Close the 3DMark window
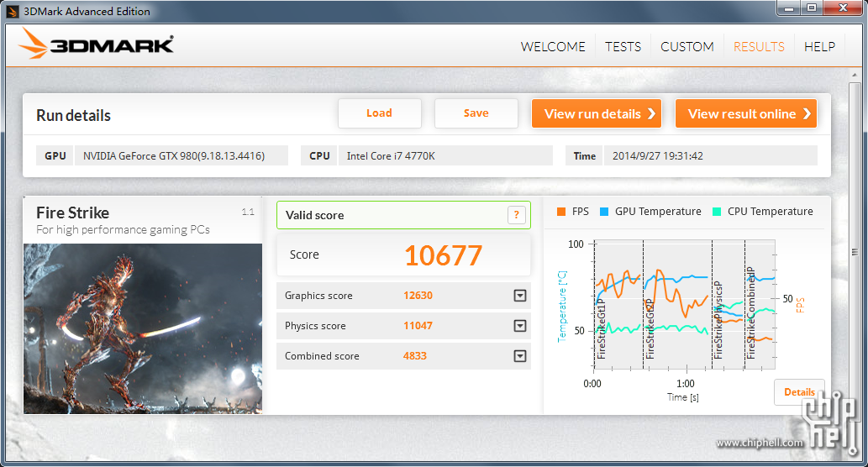 pyautogui.click(x=843, y=8)
